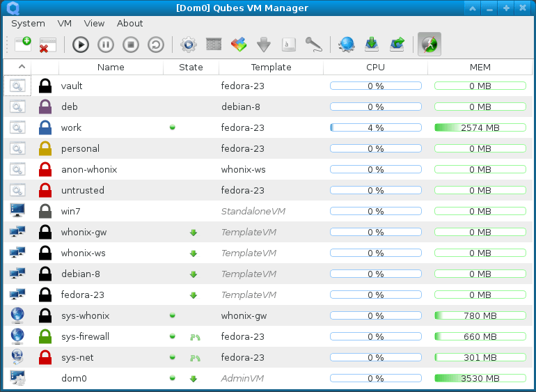
Task: Click the blue lock label of work
Action: pyautogui.click(x=45, y=127)
